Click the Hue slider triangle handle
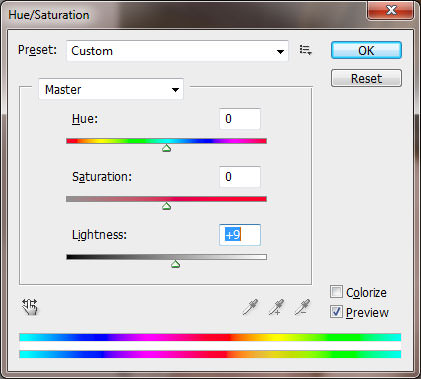The height and width of the screenshot is (379, 421). coord(167,148)
